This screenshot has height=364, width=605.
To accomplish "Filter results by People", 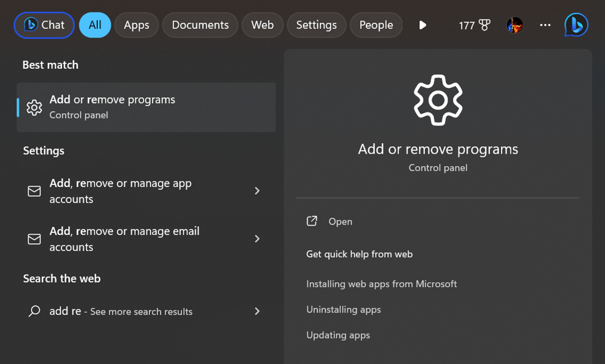I will tap(376, 25).
